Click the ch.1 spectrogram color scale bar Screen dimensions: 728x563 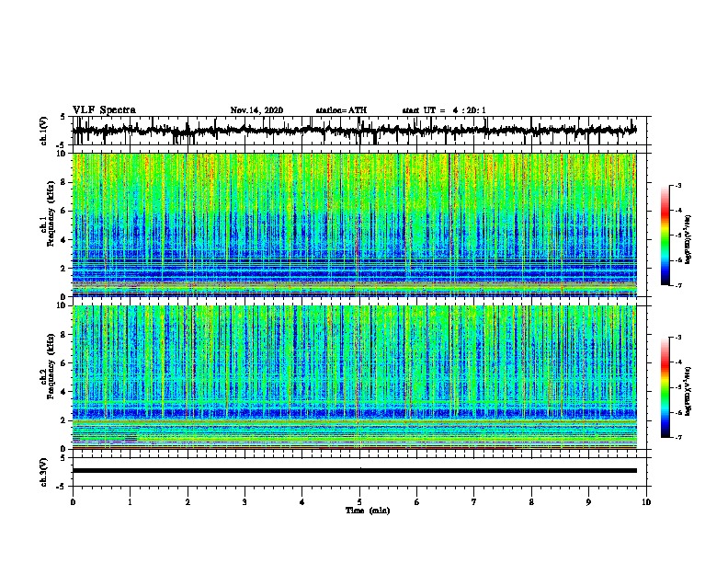[x=665, y=236]
